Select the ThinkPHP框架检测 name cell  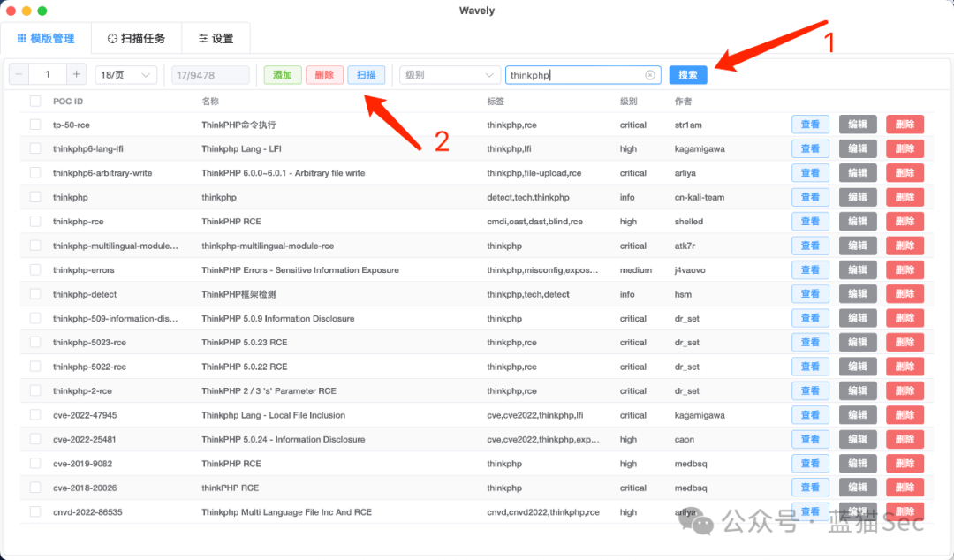tap(238, 294)
